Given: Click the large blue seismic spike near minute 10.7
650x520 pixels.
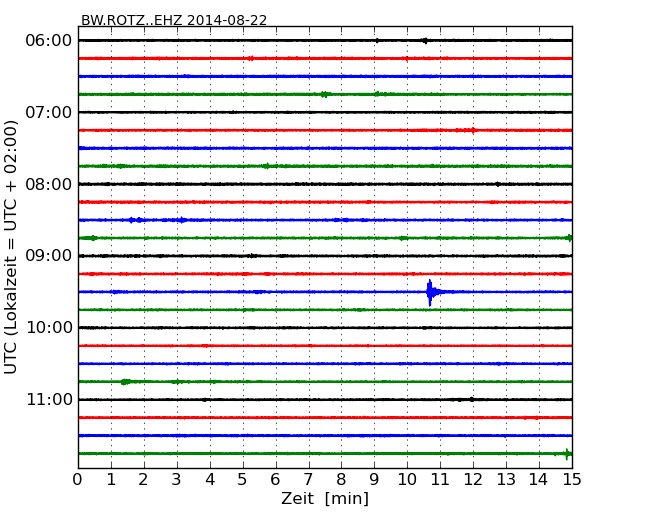Looking at the screenshot, I should click(x=430, y=292).
